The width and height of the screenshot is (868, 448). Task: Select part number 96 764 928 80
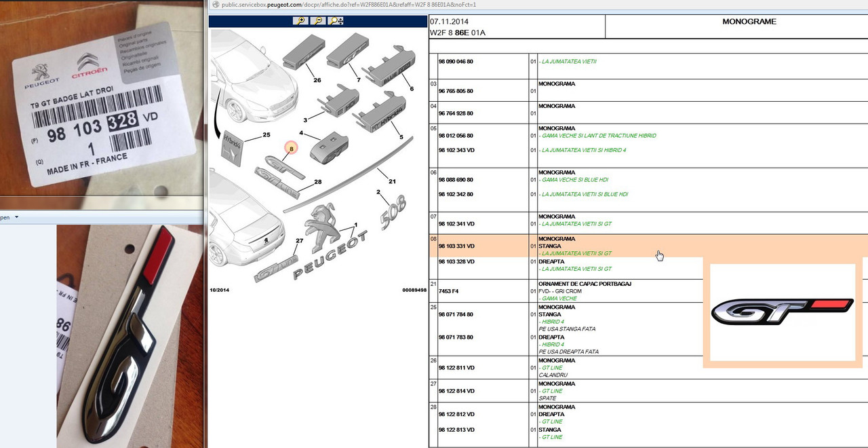[x=456, y=113]
